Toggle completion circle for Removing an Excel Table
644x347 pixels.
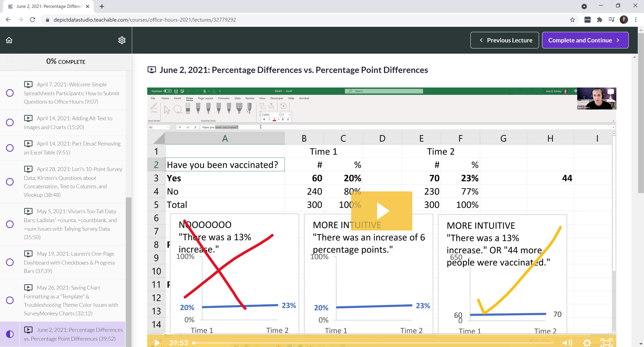coord(10,148)
